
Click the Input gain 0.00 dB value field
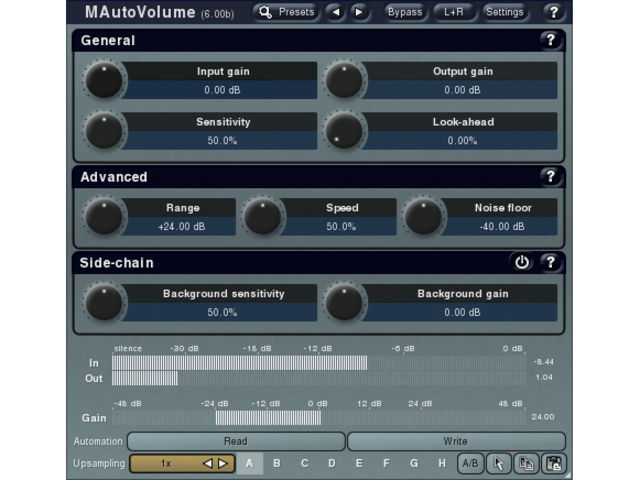coord(222,90)
